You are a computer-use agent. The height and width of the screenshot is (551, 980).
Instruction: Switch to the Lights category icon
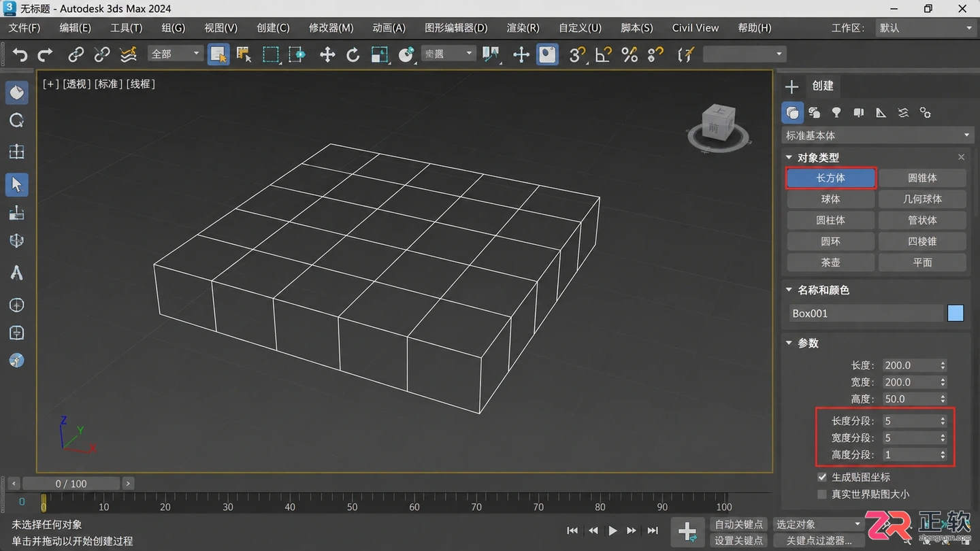[836, 113]
